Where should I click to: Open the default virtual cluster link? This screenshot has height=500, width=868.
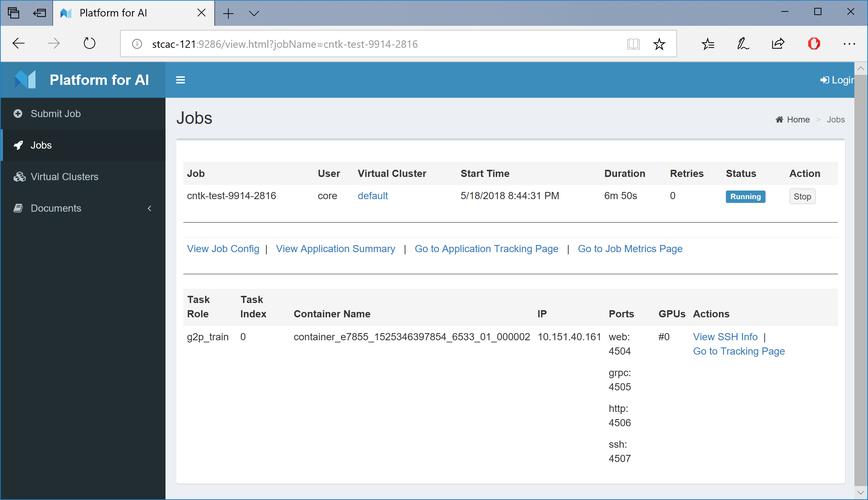[x=373, y=195]
